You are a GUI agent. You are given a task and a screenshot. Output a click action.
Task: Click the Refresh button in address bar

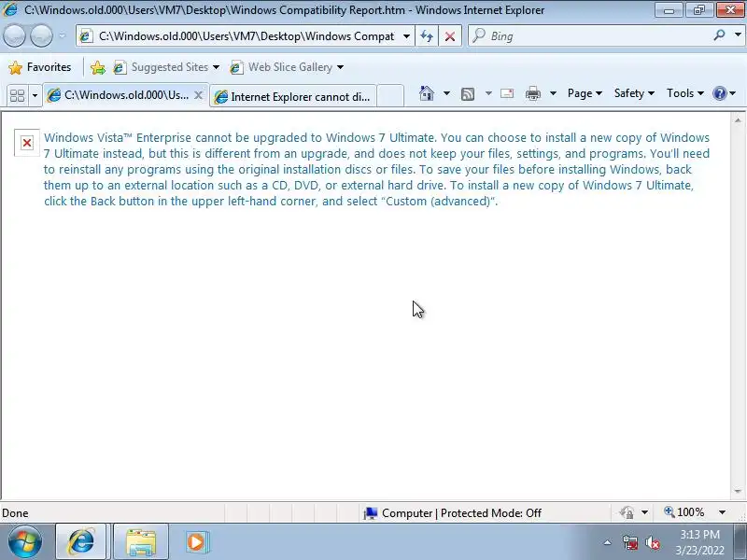click(x=427, y=36)
